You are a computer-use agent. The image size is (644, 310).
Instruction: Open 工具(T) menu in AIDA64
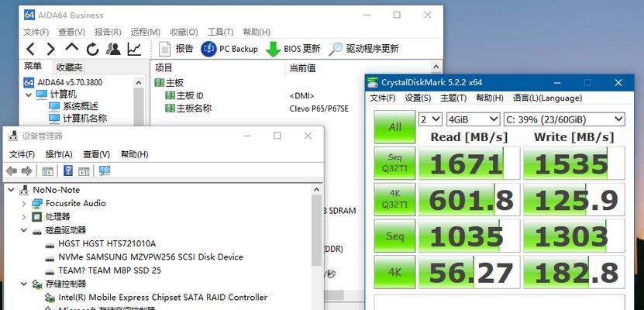point(221,32)
